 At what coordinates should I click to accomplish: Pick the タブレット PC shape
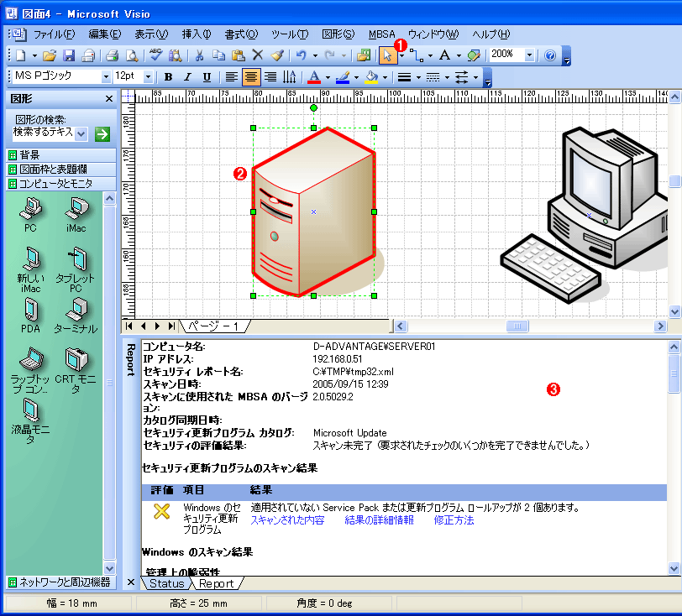coord(76,269)
